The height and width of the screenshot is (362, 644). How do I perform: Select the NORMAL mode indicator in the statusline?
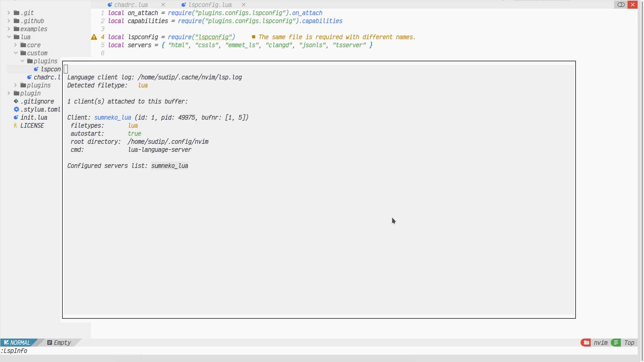click(18, 343)
